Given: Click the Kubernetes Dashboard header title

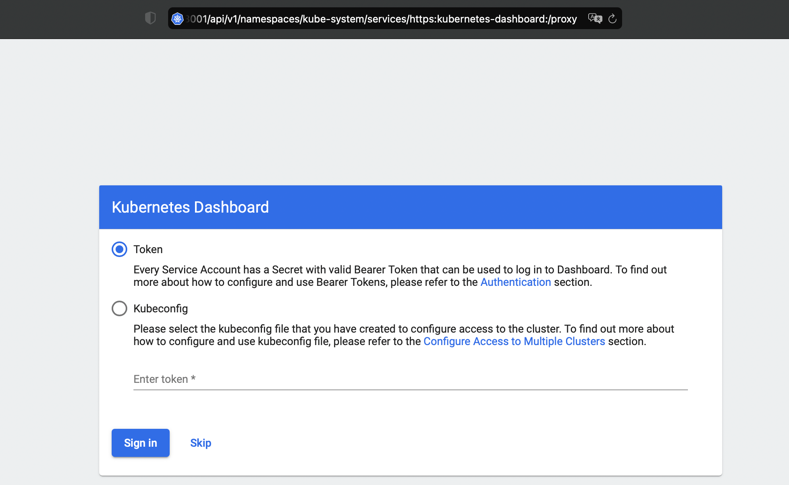Looking at the screenshot, I should (x=190, y=207).
